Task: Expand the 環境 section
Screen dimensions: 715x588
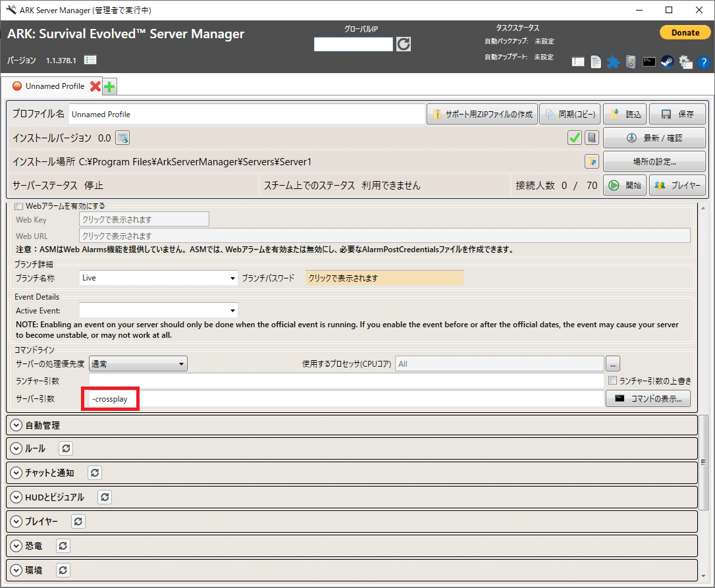Action: coord(16,570)
